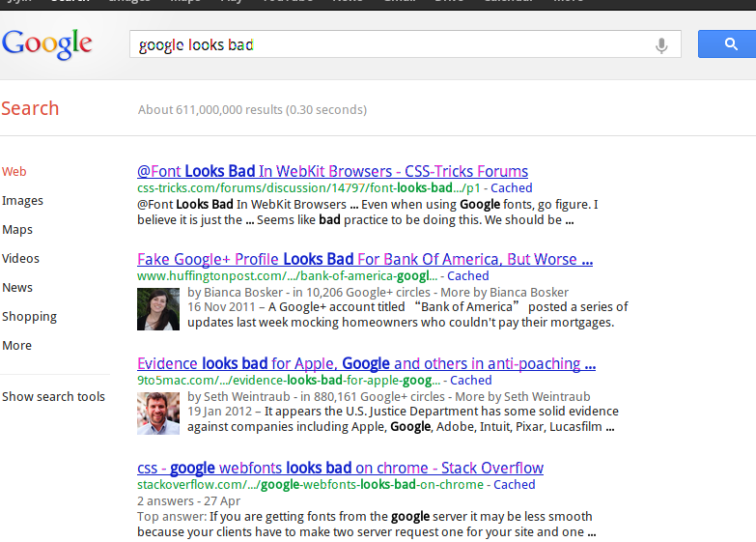The width and height of the screenshot is (756, 542).
Task: Click '2 answers - 27 Apr' text
Action: 188,500
